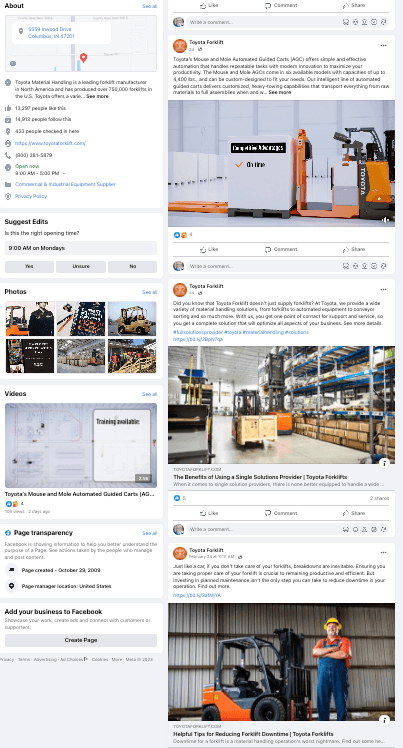Click the Create Page button

(81, 640)
